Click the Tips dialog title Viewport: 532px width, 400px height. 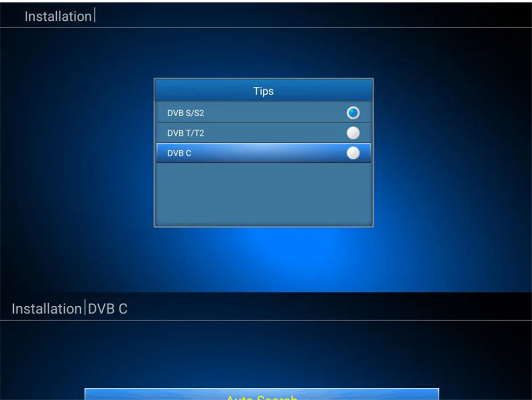click(x=264, y=91)
